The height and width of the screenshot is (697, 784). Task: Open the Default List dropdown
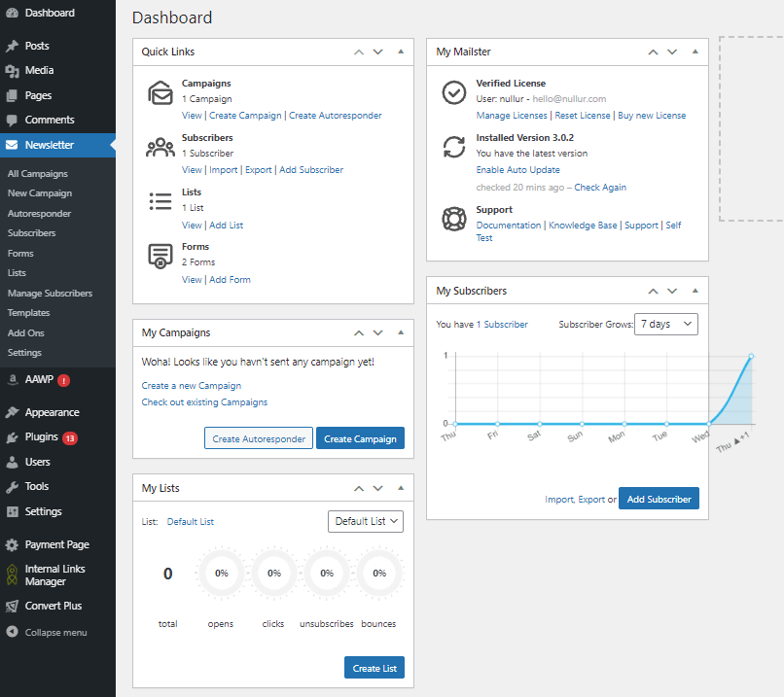pyautogui.click(x=366, y=521)
